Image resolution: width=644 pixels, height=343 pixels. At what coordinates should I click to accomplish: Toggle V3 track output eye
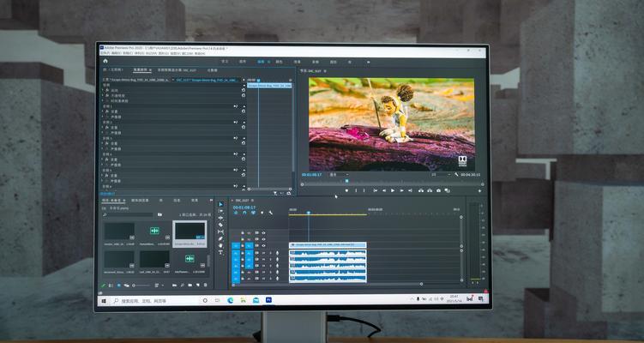point(263,233)
